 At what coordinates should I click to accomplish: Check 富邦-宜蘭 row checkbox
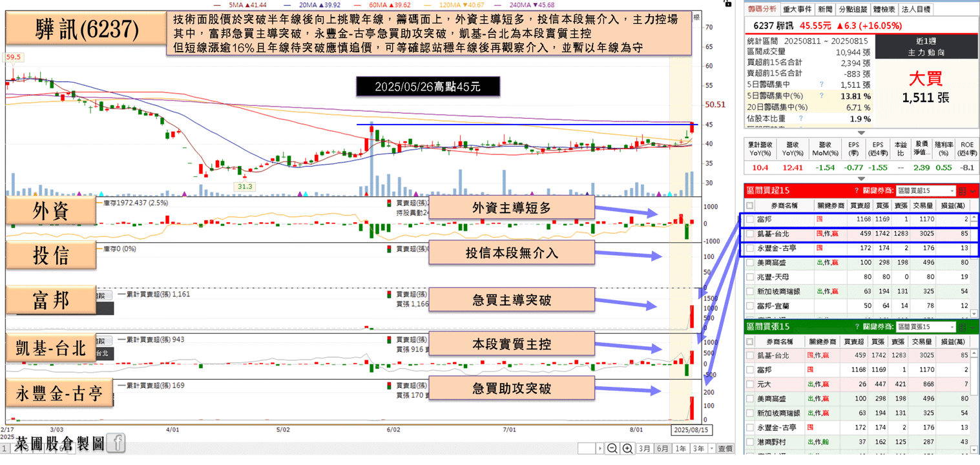coord(750,305)
